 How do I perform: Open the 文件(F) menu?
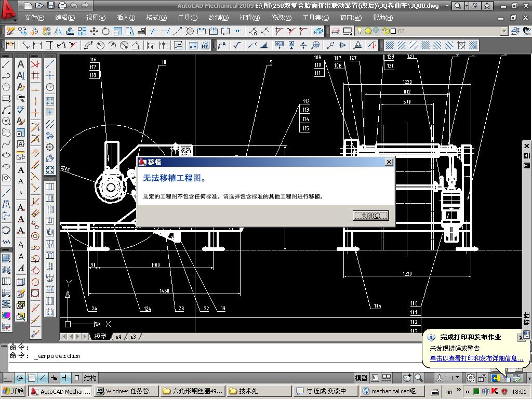(x=34, y=18)
